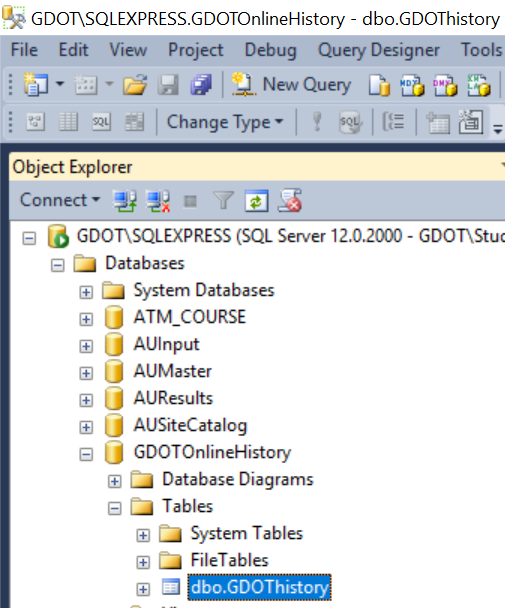Image resolution: width=505 pixels, height=608 pixels.
Task: Select the Database Diagrams folder label
Action: 237,479
